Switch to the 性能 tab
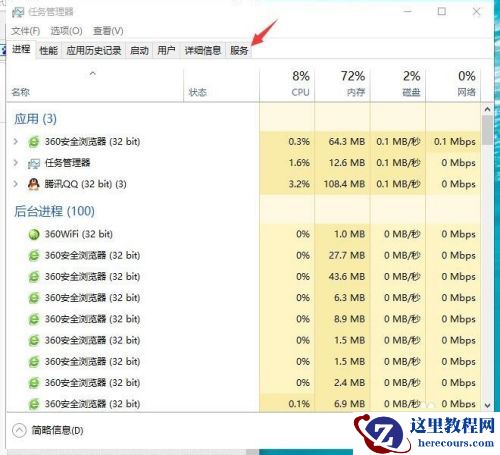Screen dimensions: 500x455 (49, 51)
